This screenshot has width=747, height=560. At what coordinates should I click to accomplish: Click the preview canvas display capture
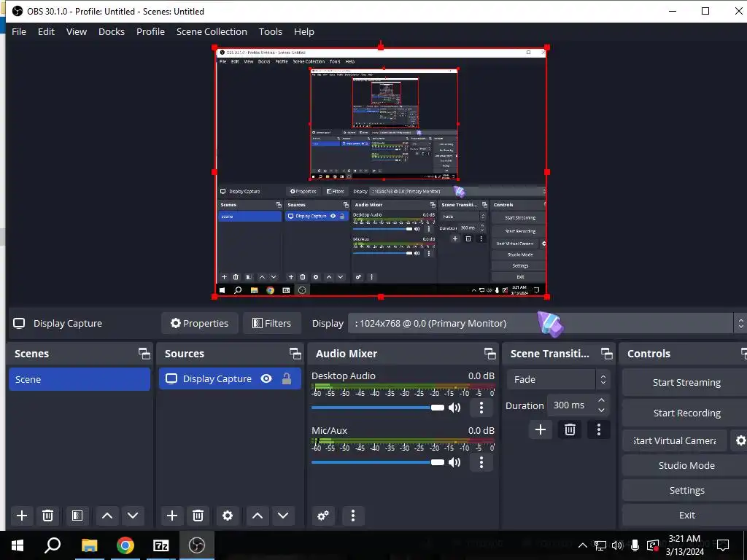381,172
